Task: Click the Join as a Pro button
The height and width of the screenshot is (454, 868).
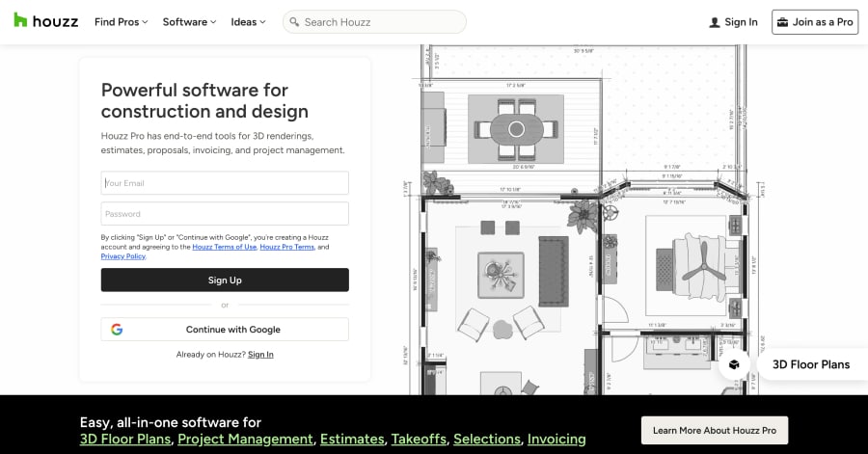Action: (x=815, y=22)
